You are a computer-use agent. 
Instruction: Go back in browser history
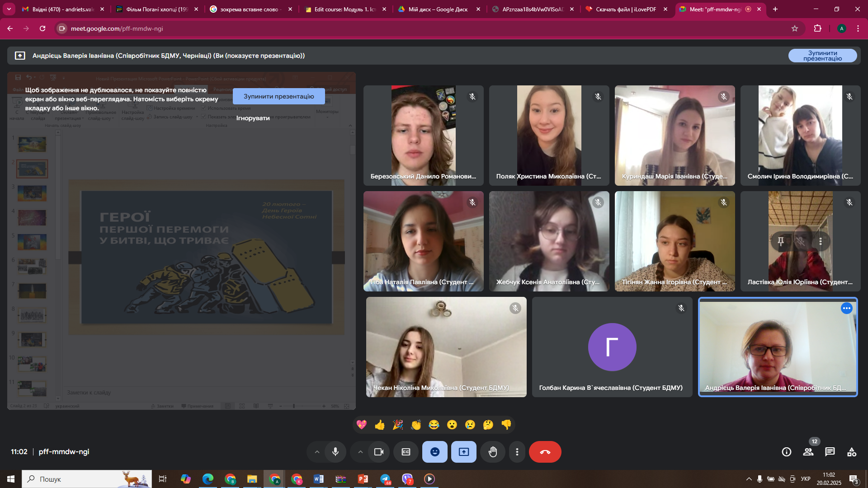coord(10,28)
